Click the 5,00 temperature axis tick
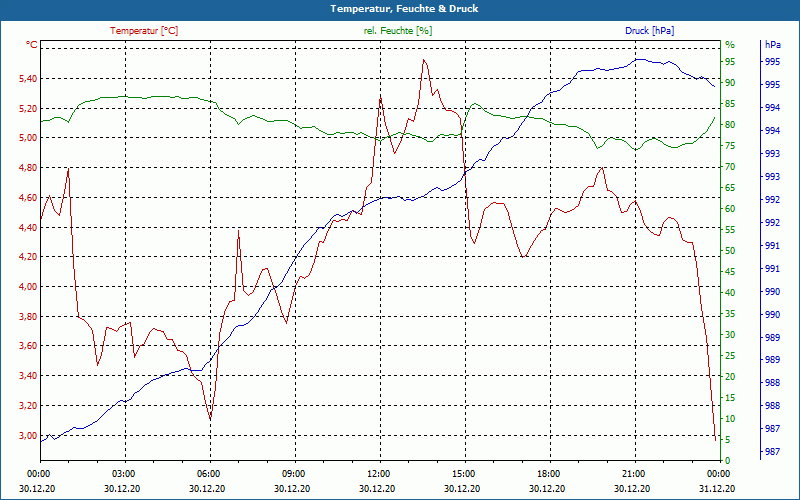The width and height of the screenshot is (800, 500). (28, 138)
